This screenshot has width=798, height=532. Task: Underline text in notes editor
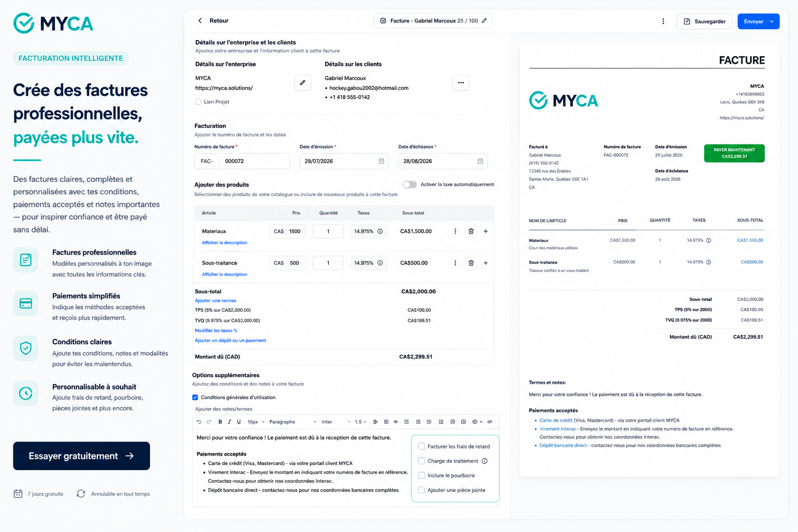(x=239, y=422)
